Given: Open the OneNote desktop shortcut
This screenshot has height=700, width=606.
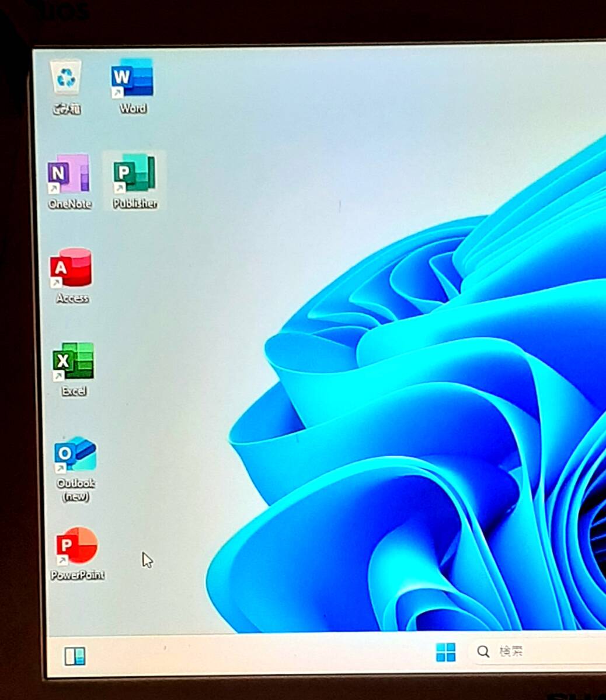Looking at the screenshot, I should 69,181.
